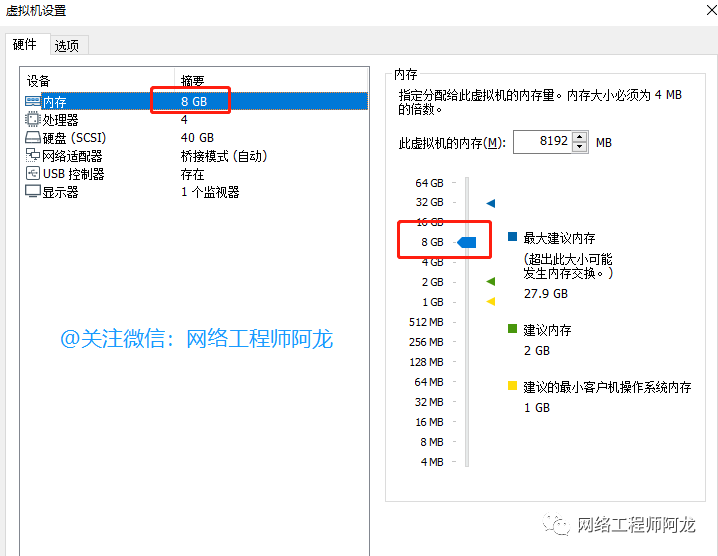Screen dimensions: 718x556
Task: Click the yellow minimum guest memory marker
Action: tap(490, 301)
